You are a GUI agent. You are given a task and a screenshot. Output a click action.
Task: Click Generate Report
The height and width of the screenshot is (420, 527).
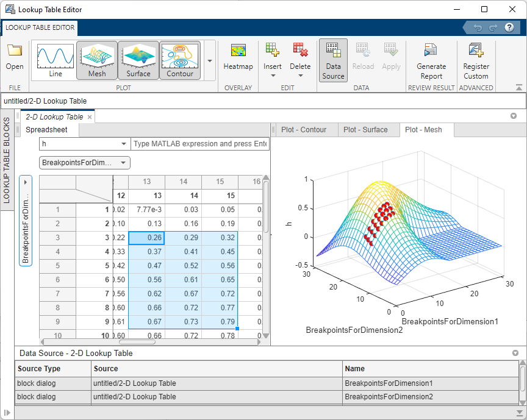point(431,61)
